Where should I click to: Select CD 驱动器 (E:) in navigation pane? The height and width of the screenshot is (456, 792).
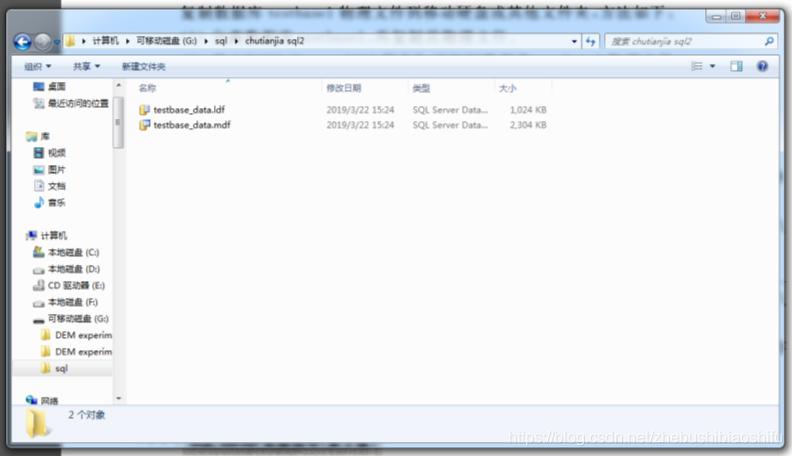[76, 285]
